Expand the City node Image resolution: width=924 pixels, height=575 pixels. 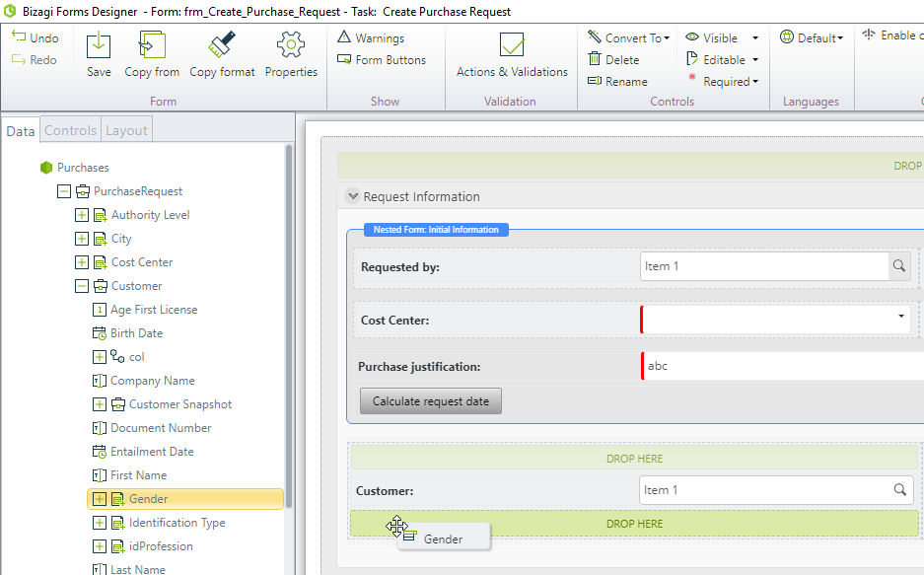[x=81, y=239]
